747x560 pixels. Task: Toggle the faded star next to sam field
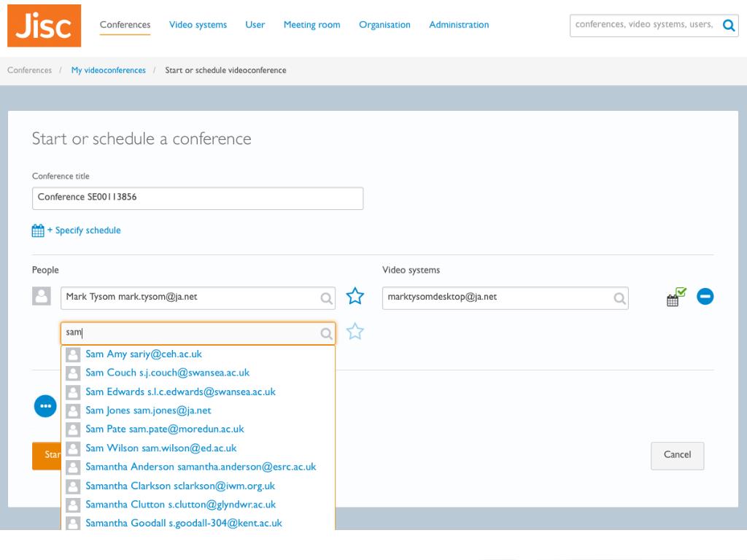[x=355, y=332]
